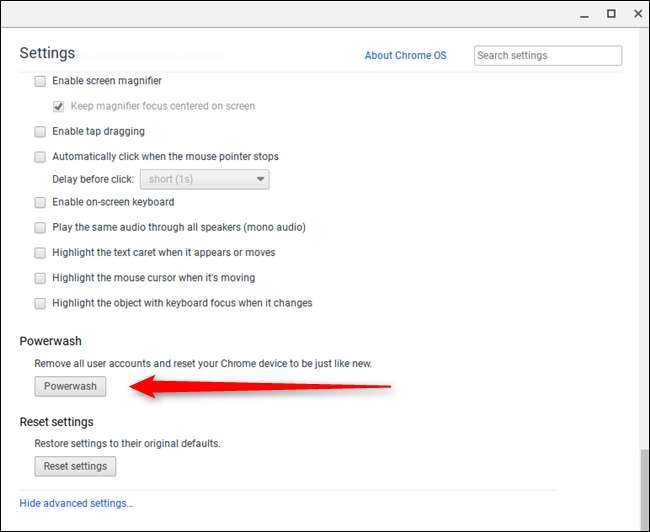
Task: Enable on-screen keyboard checkbox
Action: tap(40, 203)
